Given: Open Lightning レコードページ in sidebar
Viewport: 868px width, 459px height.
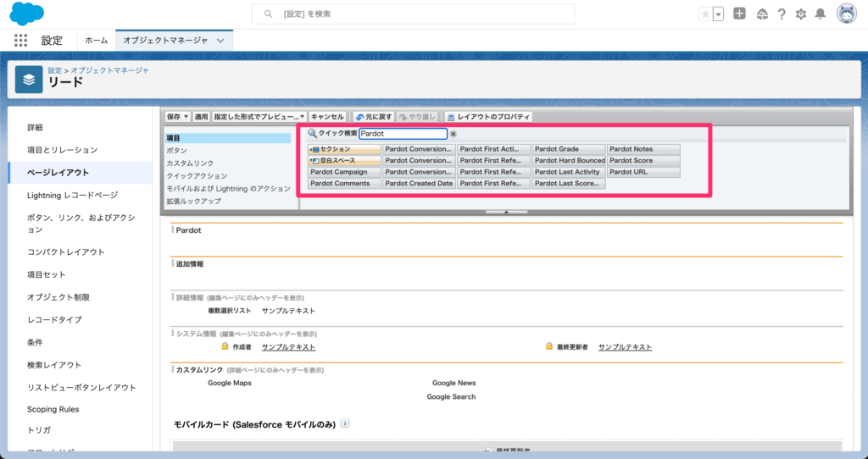Looking at the screenshot, I should point(73,196).
